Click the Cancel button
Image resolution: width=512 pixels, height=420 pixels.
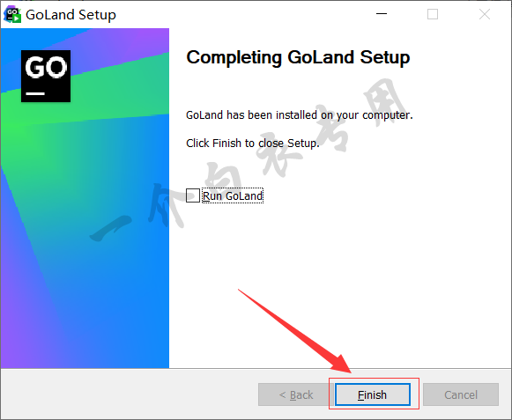click(461, 394)
